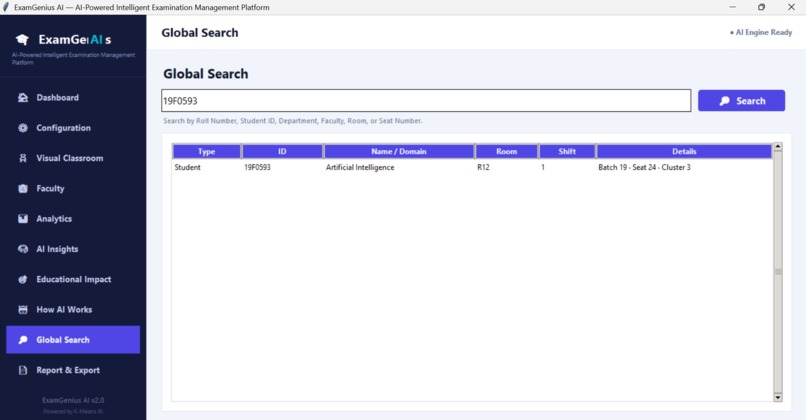Viewport: 806px width, 420px height.
Task: Close the ExamGenius AI window
Action: pos(791,7)
